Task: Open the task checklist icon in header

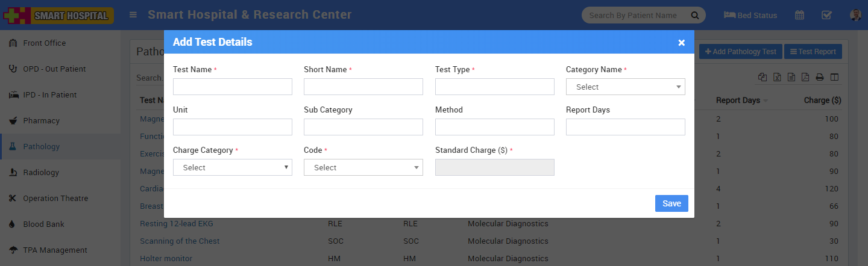Action: click(826, 15)
